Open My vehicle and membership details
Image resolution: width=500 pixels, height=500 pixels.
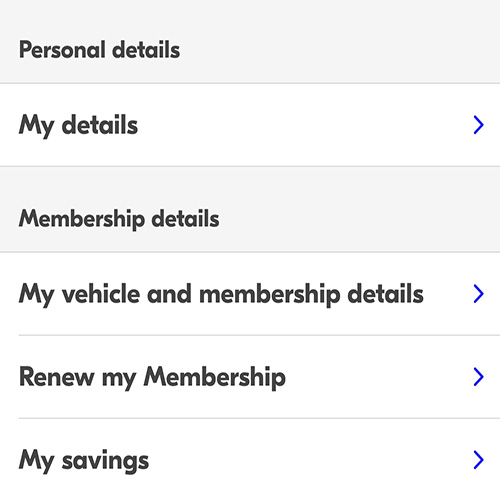pos(250,294)
